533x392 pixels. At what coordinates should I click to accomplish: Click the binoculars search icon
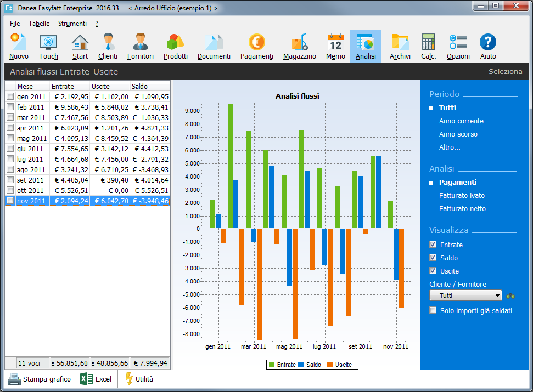click(510, 296)
